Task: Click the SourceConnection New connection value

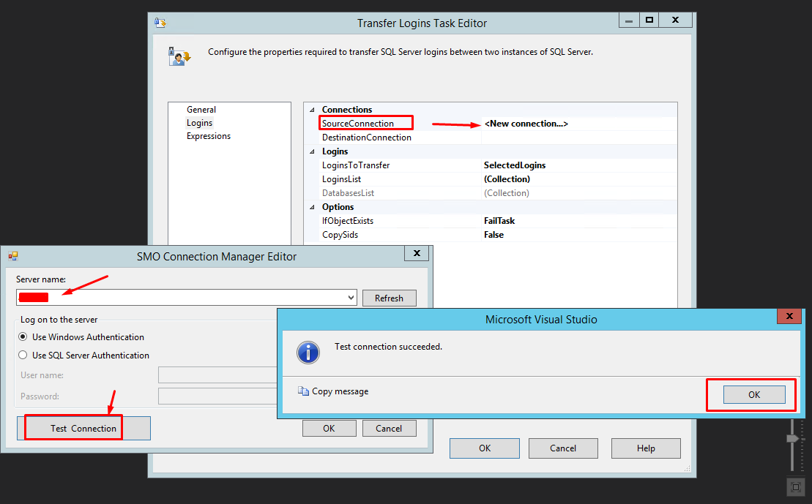Action: (x=526, y=124)
